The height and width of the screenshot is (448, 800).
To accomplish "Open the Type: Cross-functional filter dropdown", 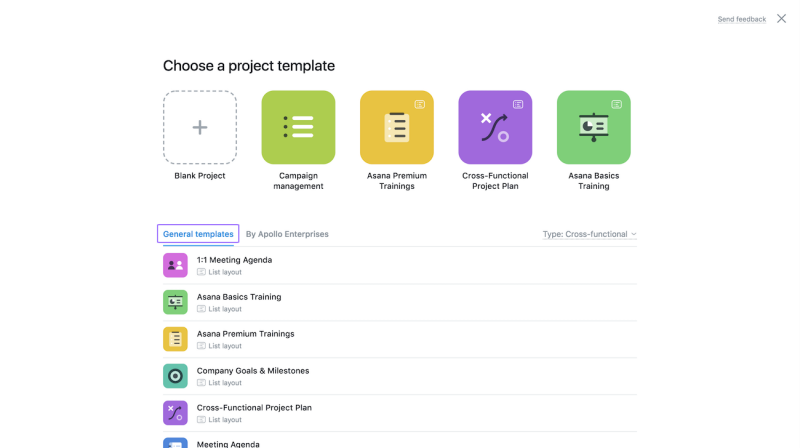I will pyautogui.click(x=589, y=234).
